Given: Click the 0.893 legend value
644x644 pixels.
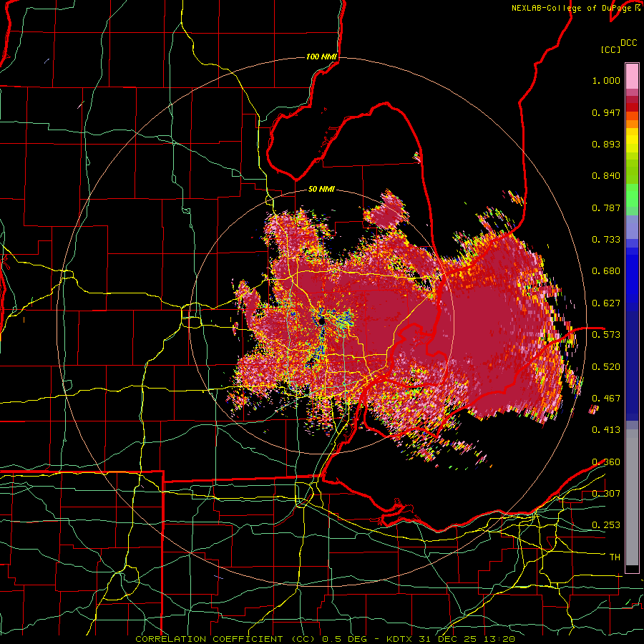Looking at the screenshot, I should [606, 144].
